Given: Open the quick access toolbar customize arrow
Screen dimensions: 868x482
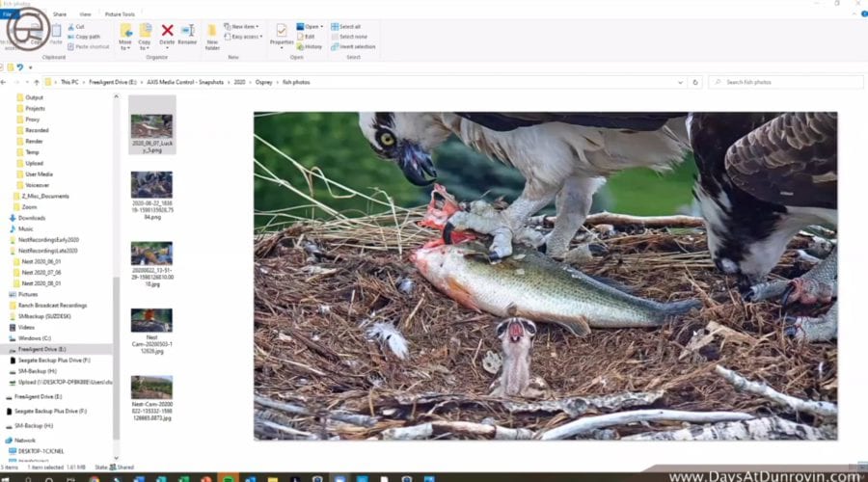Looking at the screenshot, I should [31, 67].
